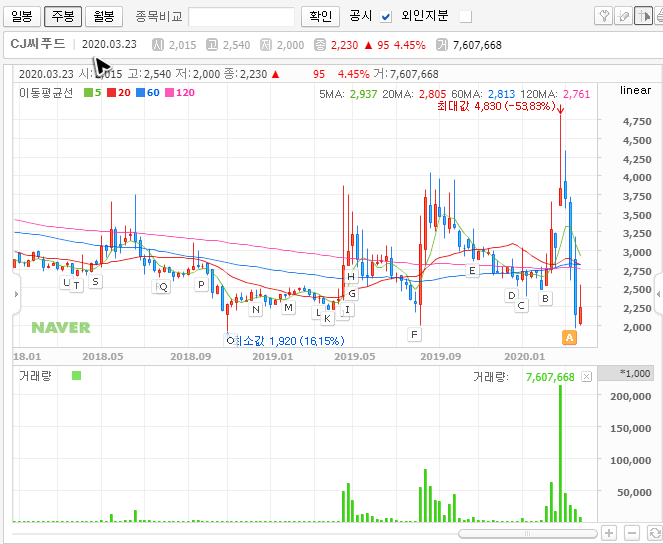Click the 120MA value 2,761

576,94
